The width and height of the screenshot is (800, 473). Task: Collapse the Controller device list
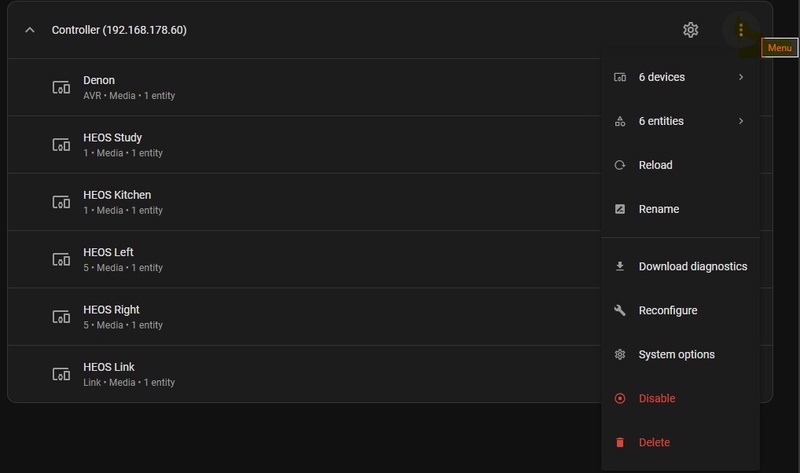(29, 30)
